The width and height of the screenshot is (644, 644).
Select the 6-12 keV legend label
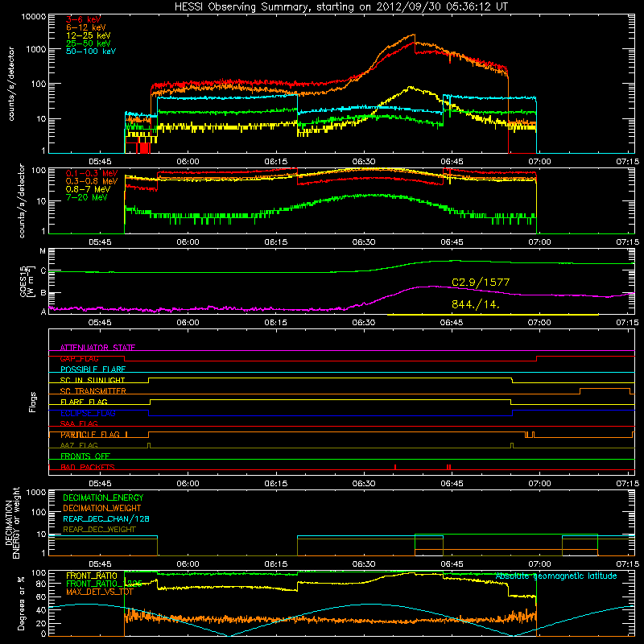click(86, 27)
